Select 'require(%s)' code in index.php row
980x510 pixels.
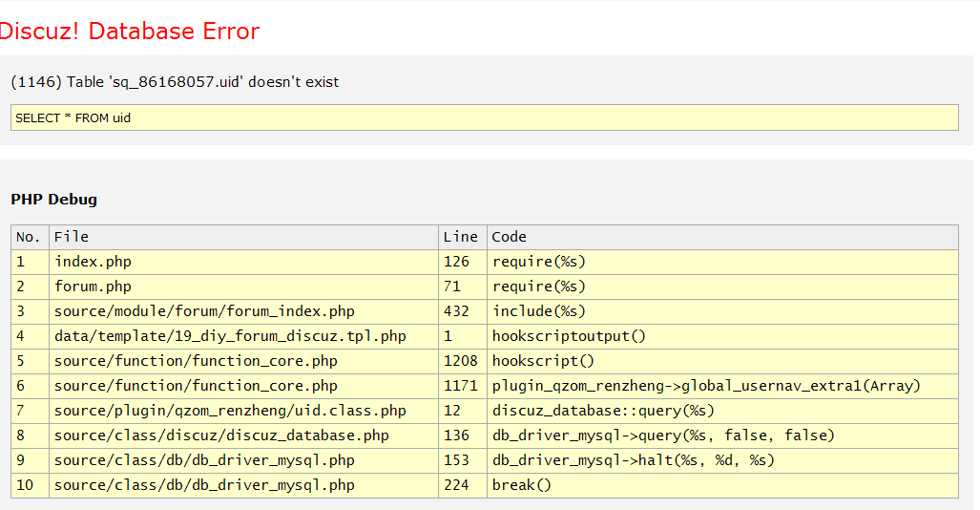[722, 262]
